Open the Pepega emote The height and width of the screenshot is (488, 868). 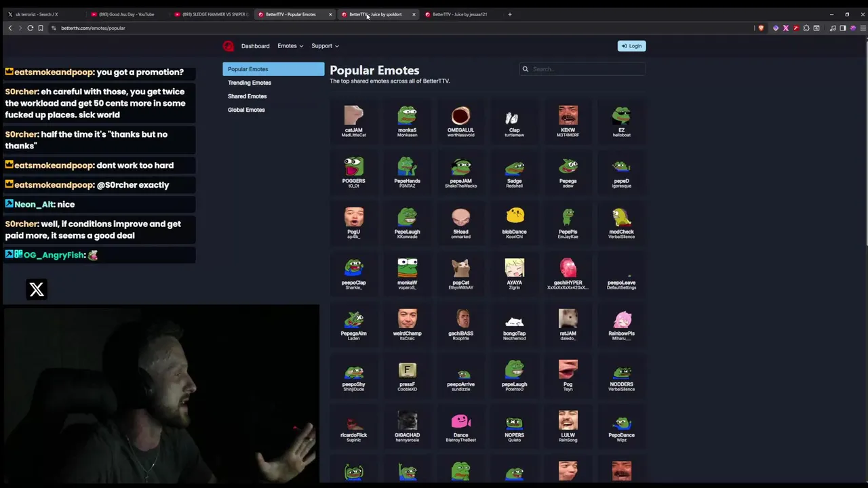click(x=568, y=172)
